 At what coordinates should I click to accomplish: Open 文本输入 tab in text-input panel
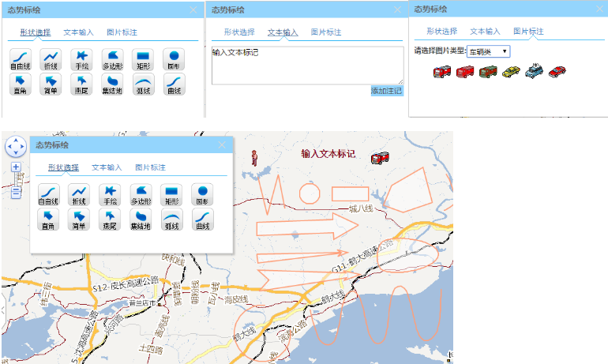click(x=283, y=32)
